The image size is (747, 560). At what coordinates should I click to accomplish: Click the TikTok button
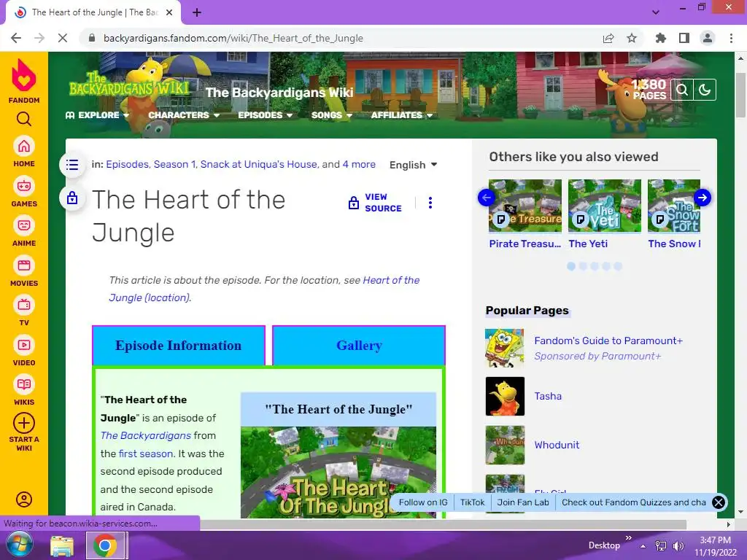[472, 502]
